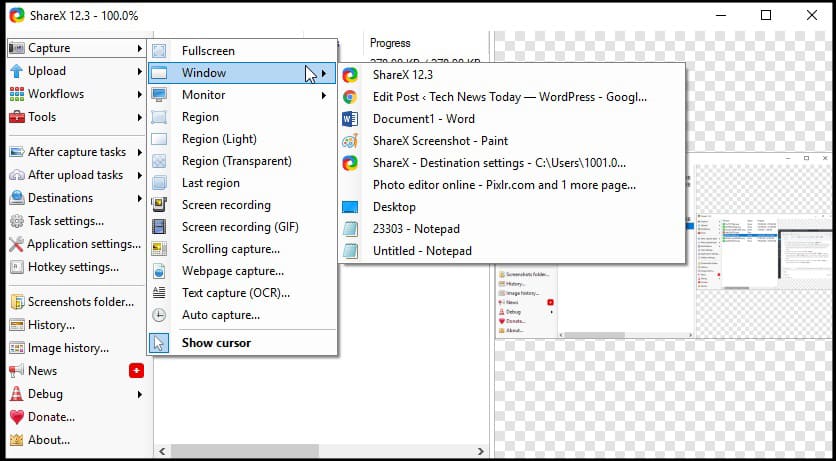Choose Photo editor online Pixlr window
836x461 pixels.
tap(512, 185)
